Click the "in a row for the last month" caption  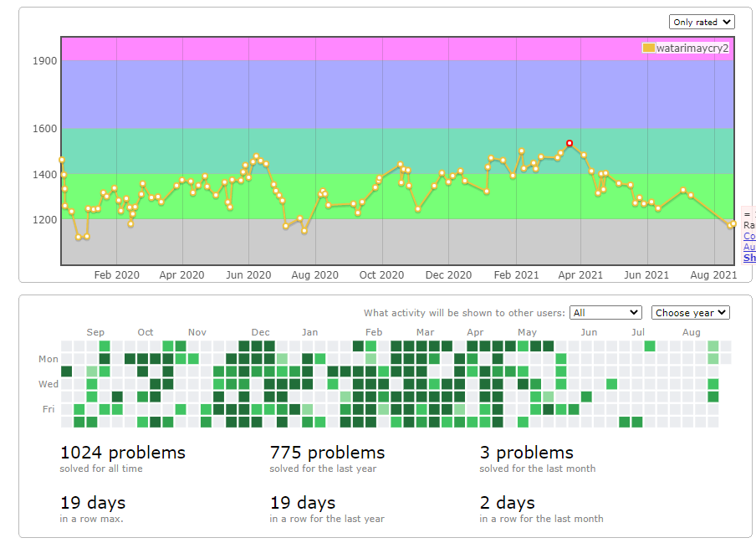coord(541,519)
